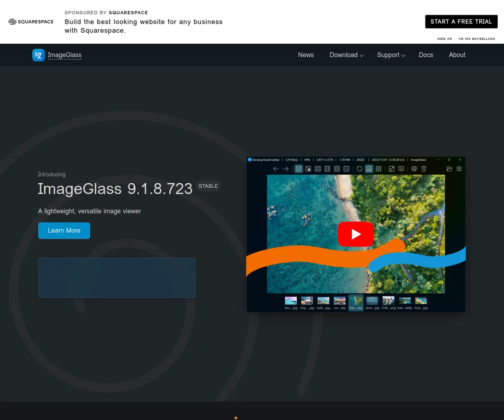Toggle the thumbnail gallery icon in the viewer toolbar
The height and width of the screenshot is (420, 504).
[x=369, y=169]
